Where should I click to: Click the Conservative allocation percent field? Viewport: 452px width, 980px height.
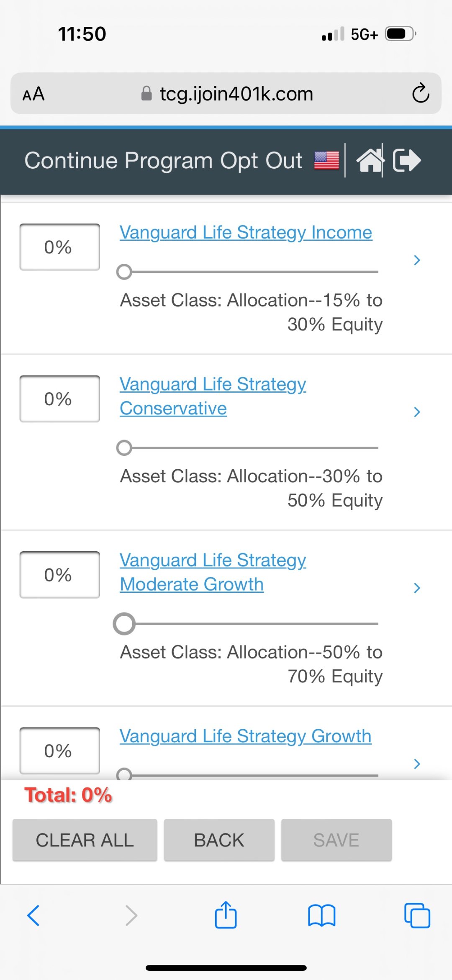coord(59,399)
